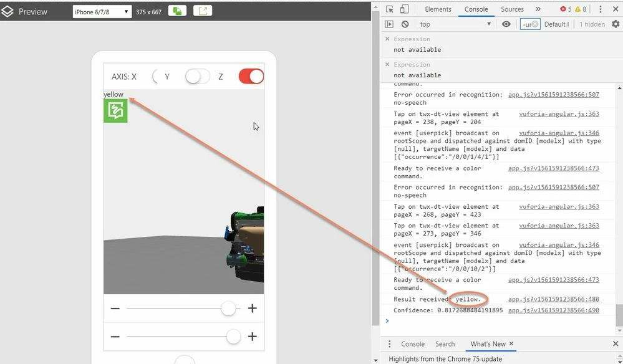Image resolution: width=623 pixels, height=364 pixels.
Task: Click the minus button of upper slider
Action: click(115, 309)
